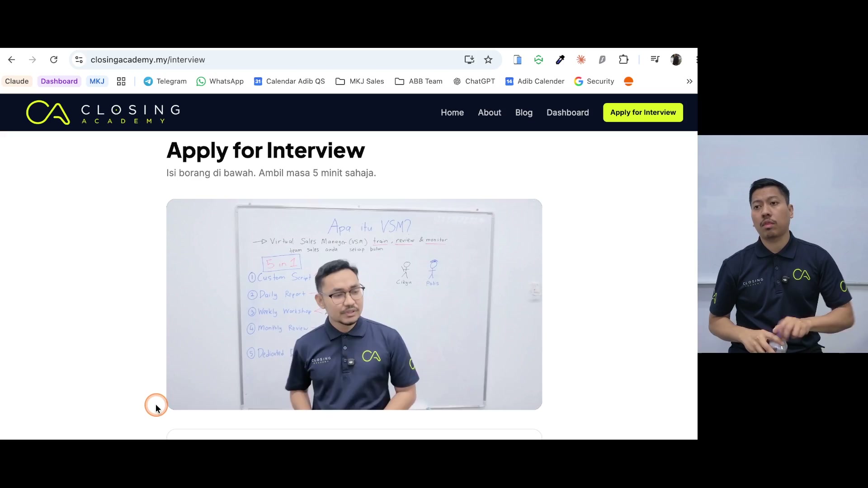Open the Claude bookmark
Screen dimensions: 868x488
[x=17, y=81]
